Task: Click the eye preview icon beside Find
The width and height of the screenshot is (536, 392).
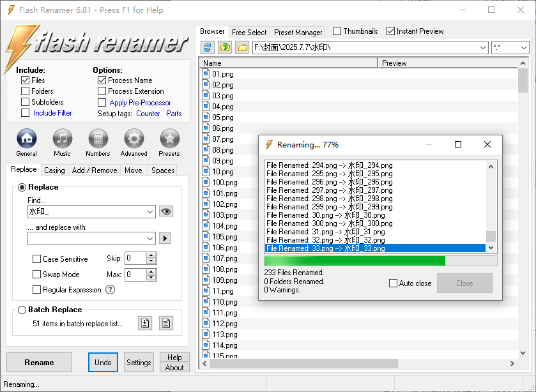Action: (166, 211)
